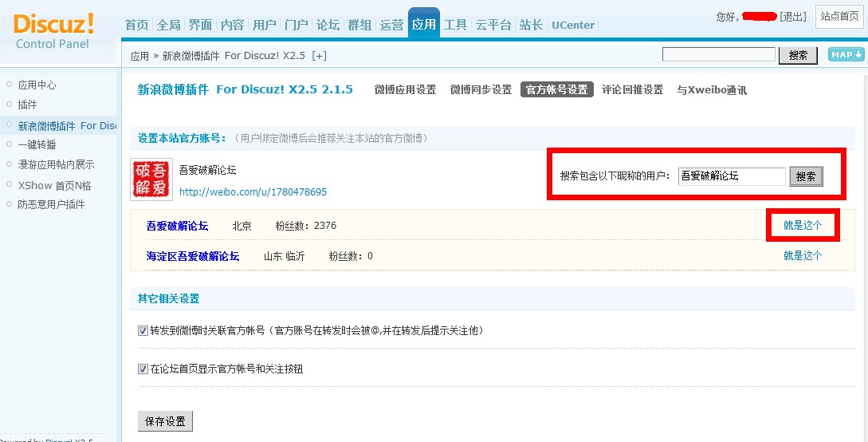Open 漫游应用帖内展示 in the sidebar
868x442 pixels.
tap(56, 164)
